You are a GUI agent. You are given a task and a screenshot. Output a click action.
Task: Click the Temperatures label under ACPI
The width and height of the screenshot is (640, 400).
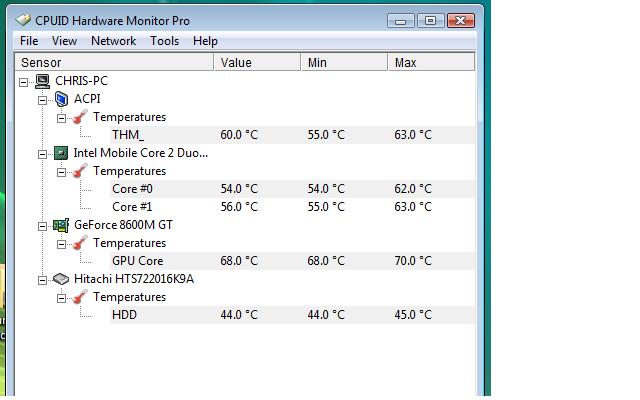point(129,117)
